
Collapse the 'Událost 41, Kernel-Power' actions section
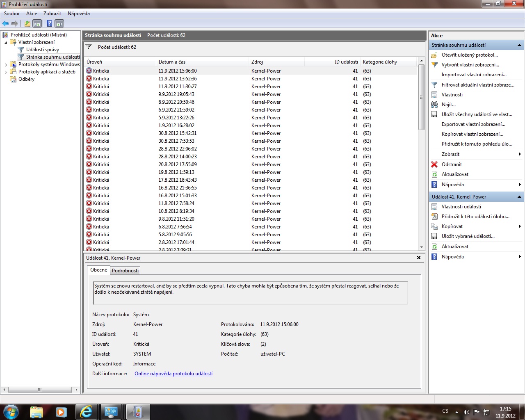(519, 197)
